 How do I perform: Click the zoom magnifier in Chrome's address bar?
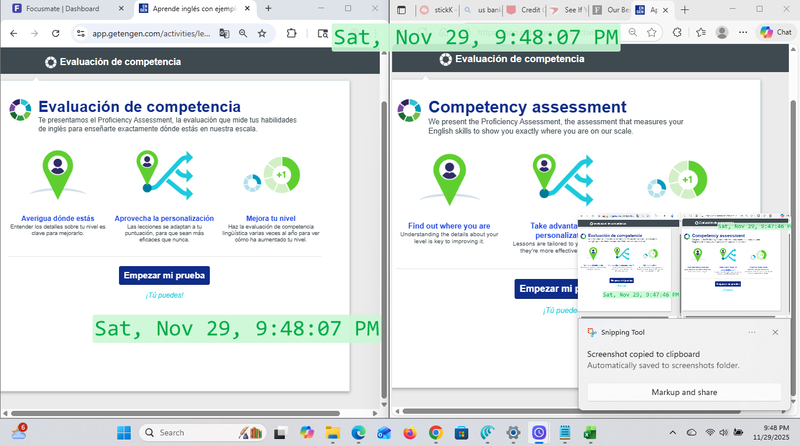(x=242, y=33)
